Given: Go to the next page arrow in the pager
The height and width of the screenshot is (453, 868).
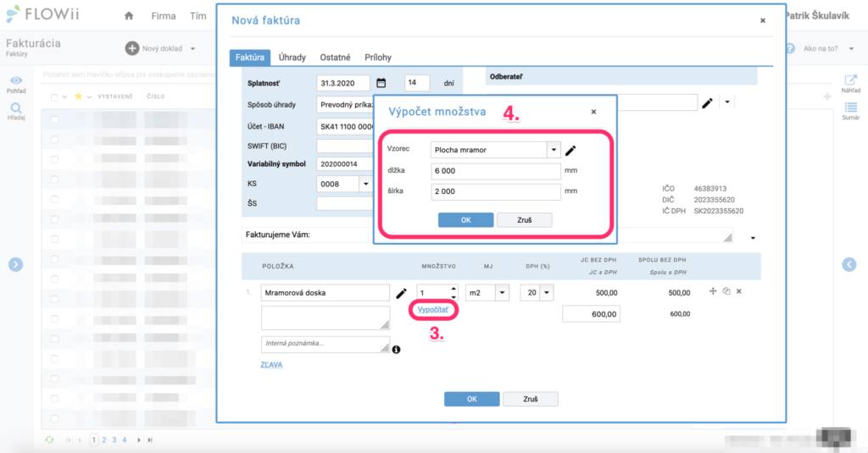Looking at the screenshot, I should click(x=138, y=440).
